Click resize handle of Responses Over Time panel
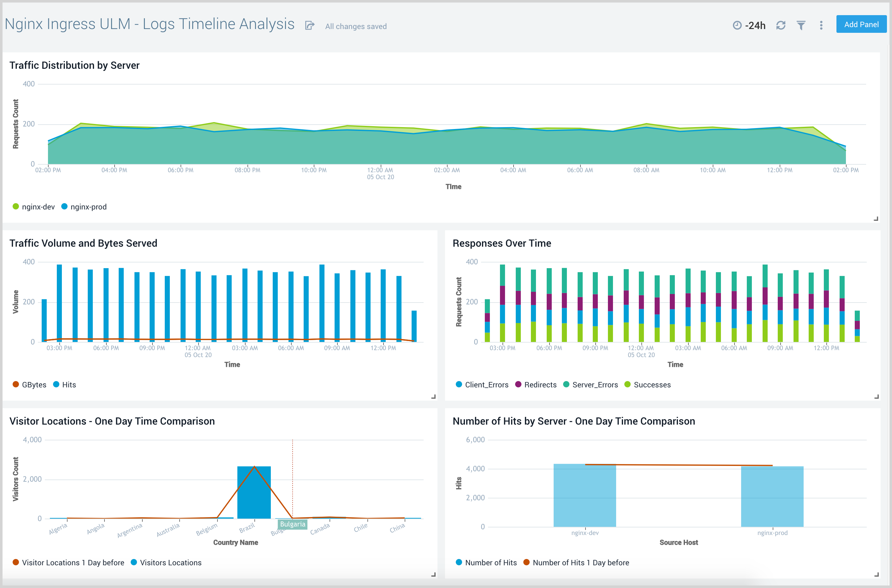The width and height of the screenshot is (892, 588). 877,397
